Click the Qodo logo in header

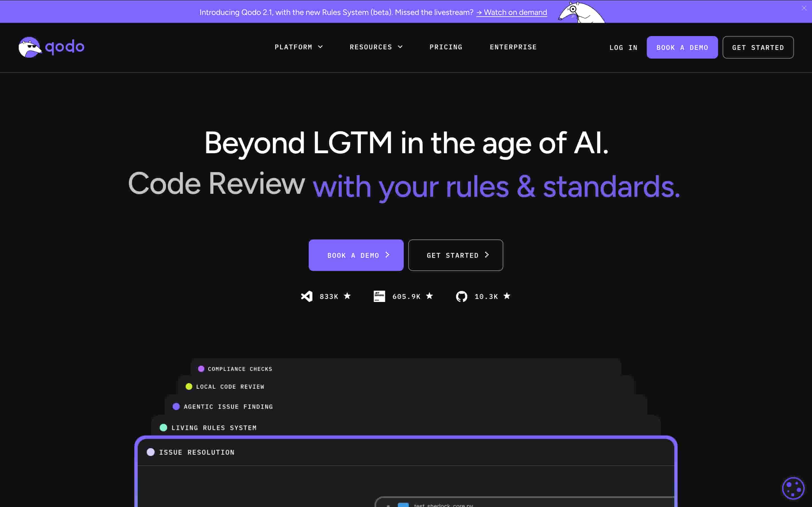[x=51, y=47]
